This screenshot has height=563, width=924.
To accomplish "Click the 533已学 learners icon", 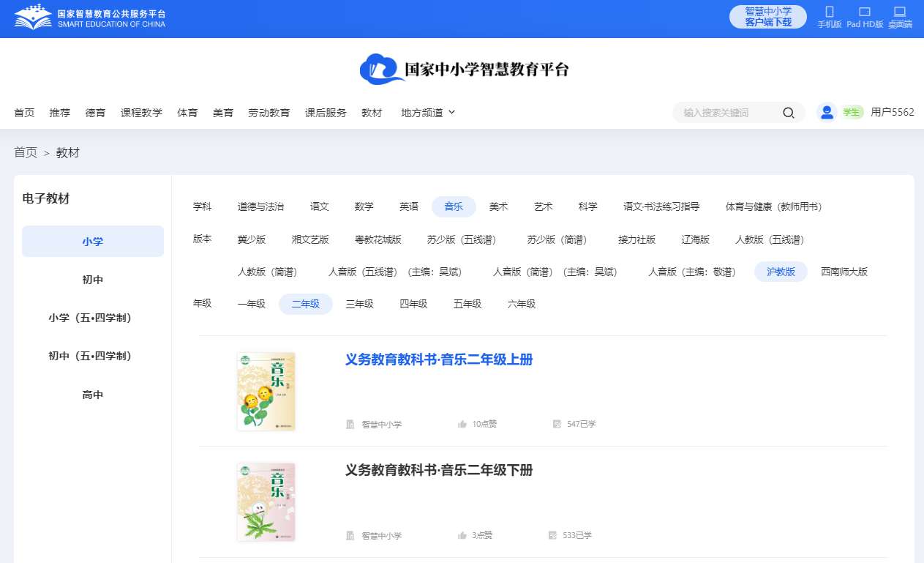I will pyautogui.click(x=553, y=535).
